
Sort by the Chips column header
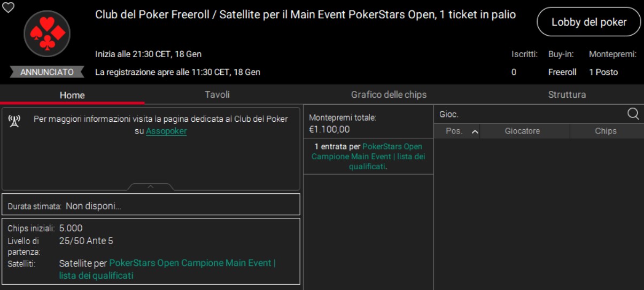click(606, 131)
